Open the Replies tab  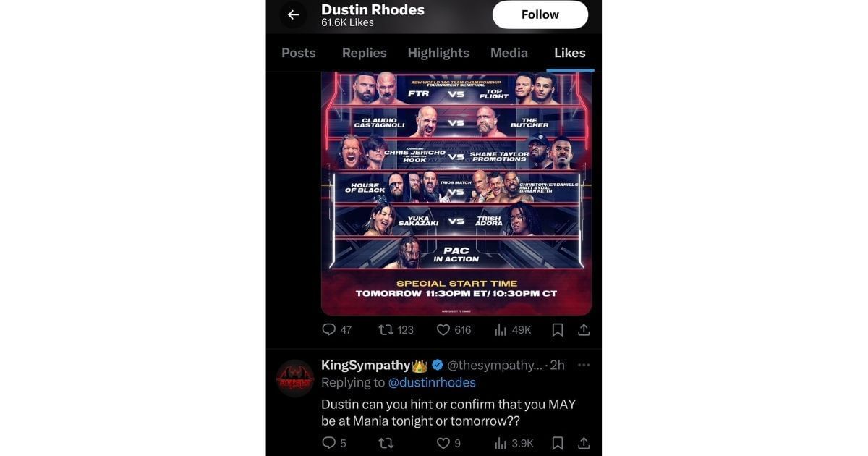click(364, 53)
